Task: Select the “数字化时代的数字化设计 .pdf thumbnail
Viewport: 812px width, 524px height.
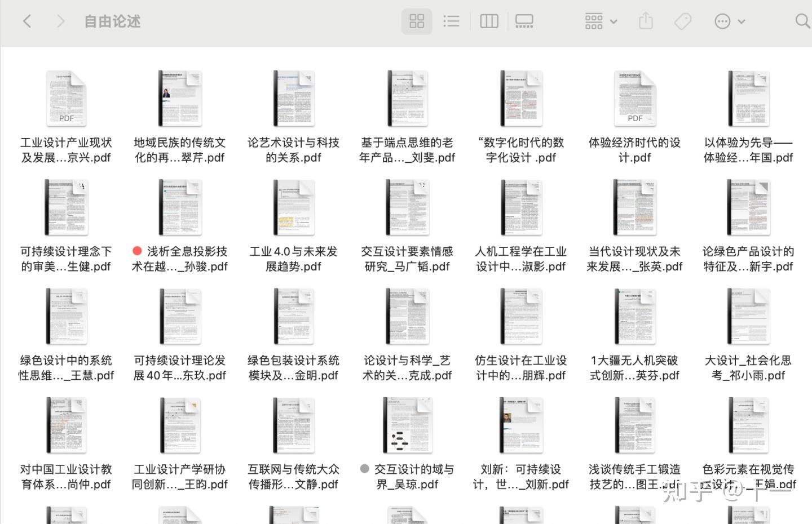Action: click(x=521, y=99)
